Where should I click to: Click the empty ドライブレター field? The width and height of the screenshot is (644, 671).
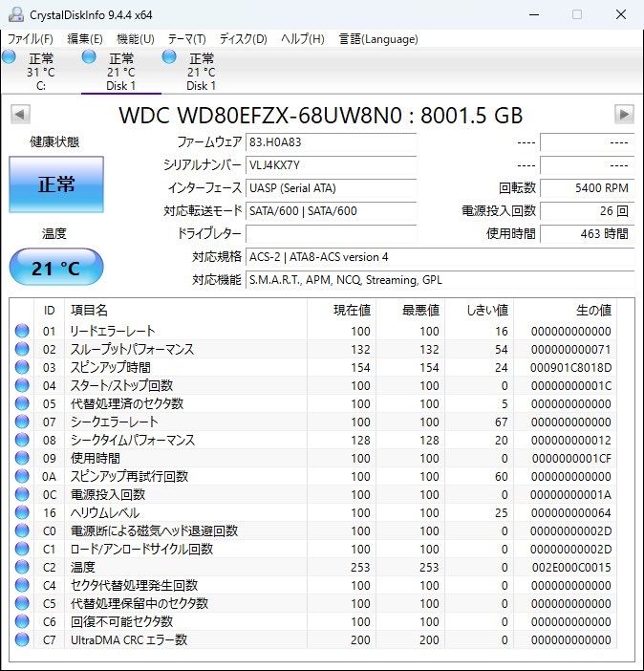pyautogui.click(x=332, y=234)
